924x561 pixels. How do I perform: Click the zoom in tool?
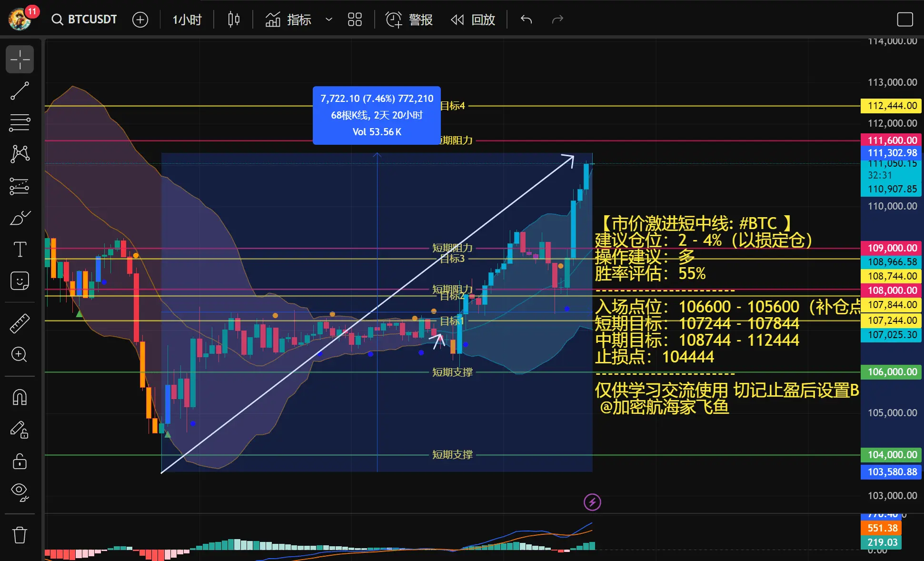(20, 354)
